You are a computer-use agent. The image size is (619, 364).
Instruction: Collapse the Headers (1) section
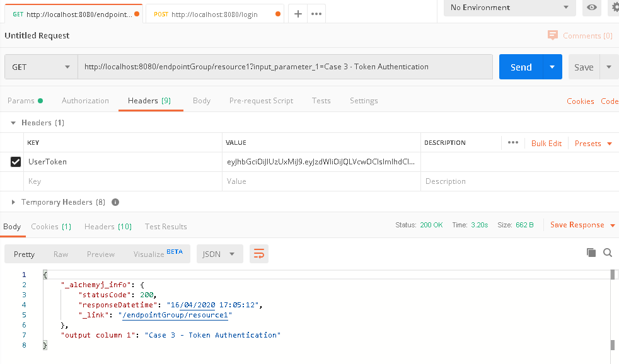pyautogui.click(x=14, y=123)
